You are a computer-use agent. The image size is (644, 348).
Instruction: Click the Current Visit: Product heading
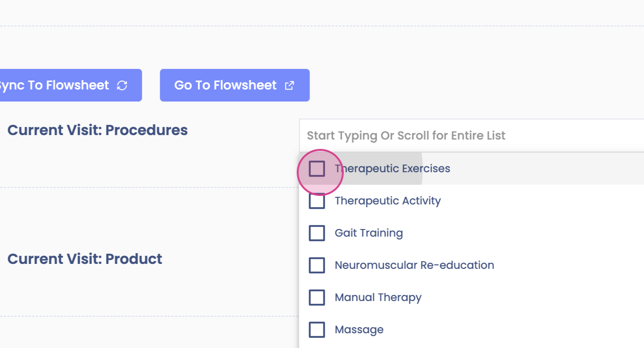(85, 259)
